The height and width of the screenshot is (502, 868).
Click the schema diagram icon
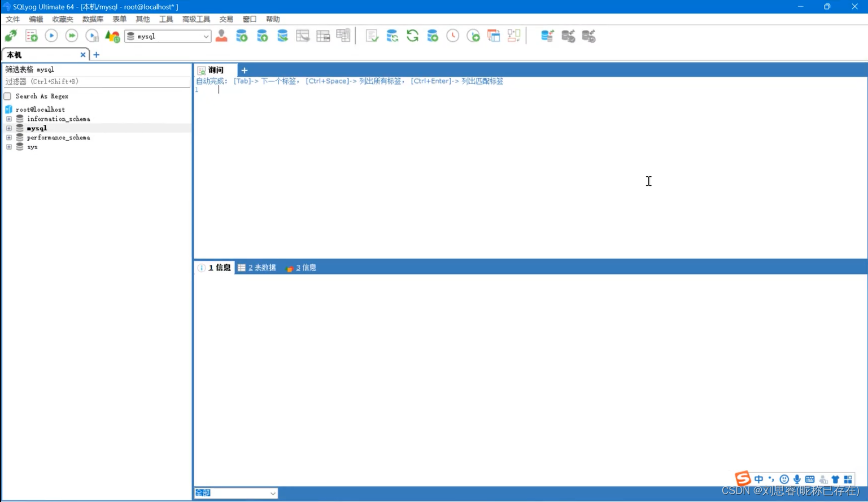[x=514, y=36]
